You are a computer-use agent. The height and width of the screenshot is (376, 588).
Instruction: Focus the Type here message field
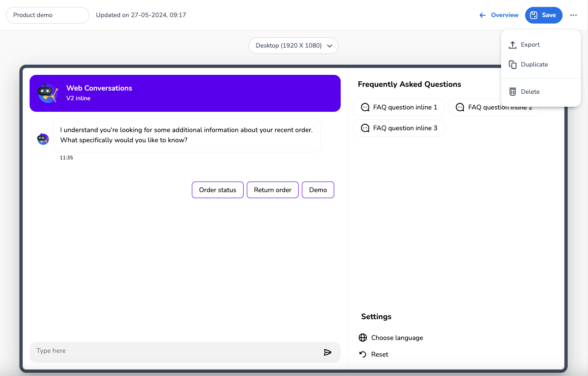176,351
